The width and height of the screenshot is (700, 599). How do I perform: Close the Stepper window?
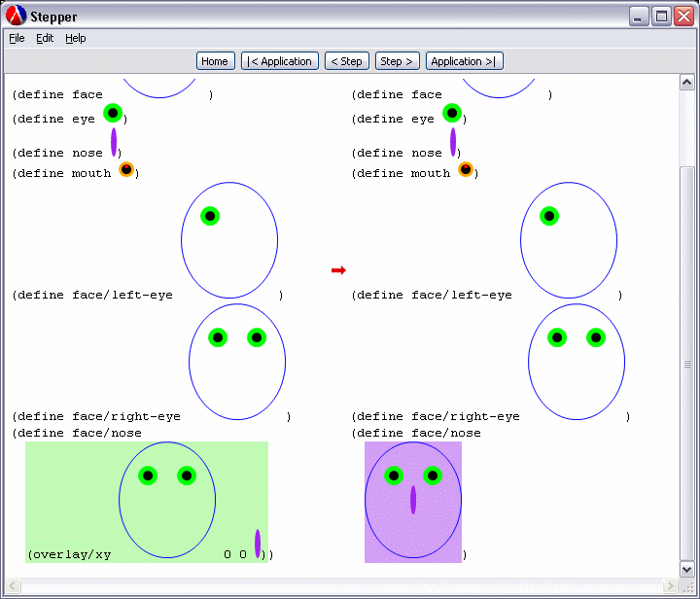pos(683,17)
